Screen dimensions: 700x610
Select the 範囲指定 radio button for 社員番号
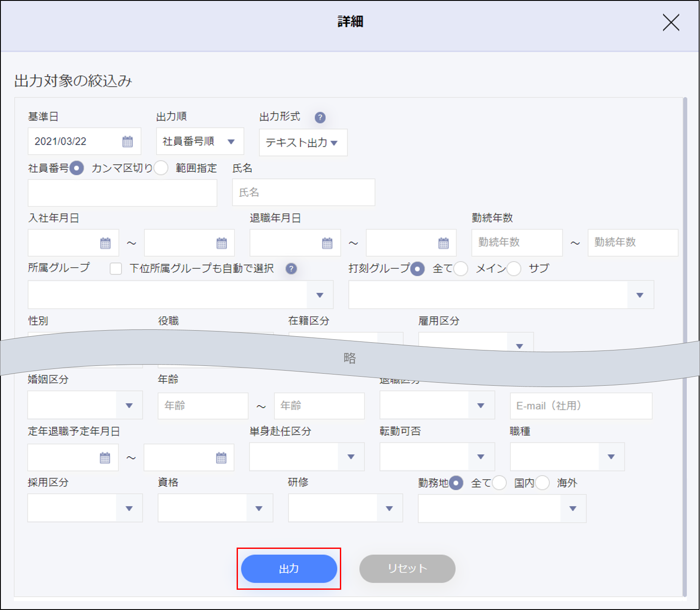pyautogui.click(x=161, y=168)
